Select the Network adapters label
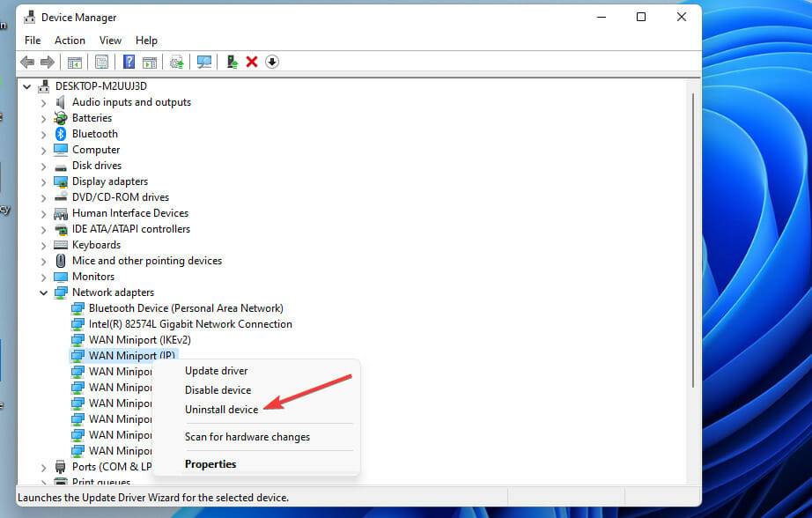812x518 pixels. coord(113,292)
